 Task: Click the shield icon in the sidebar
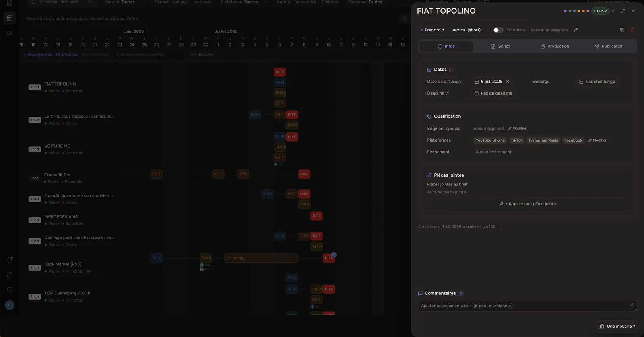[10, 290]
